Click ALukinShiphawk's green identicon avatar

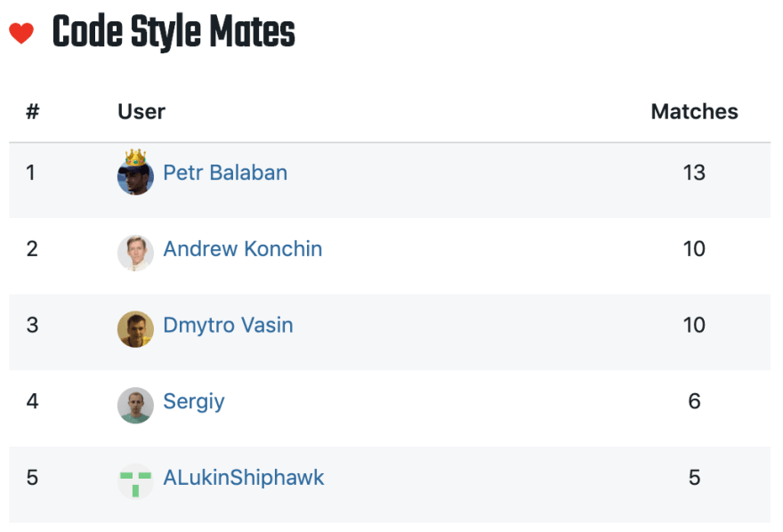135,481
